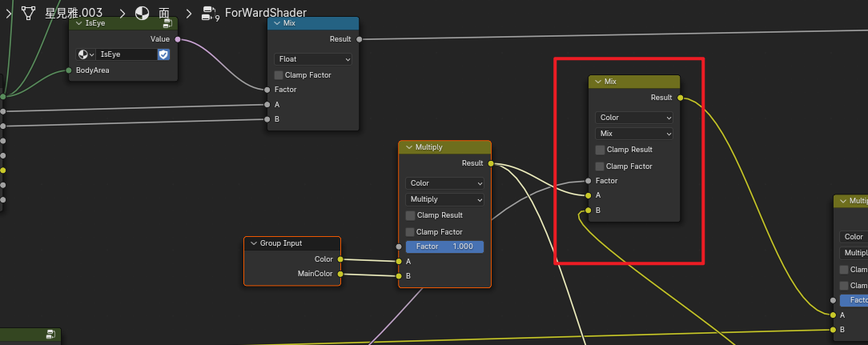
Task: Open the IsEye node group browse menu
Action: pos(86,54)
